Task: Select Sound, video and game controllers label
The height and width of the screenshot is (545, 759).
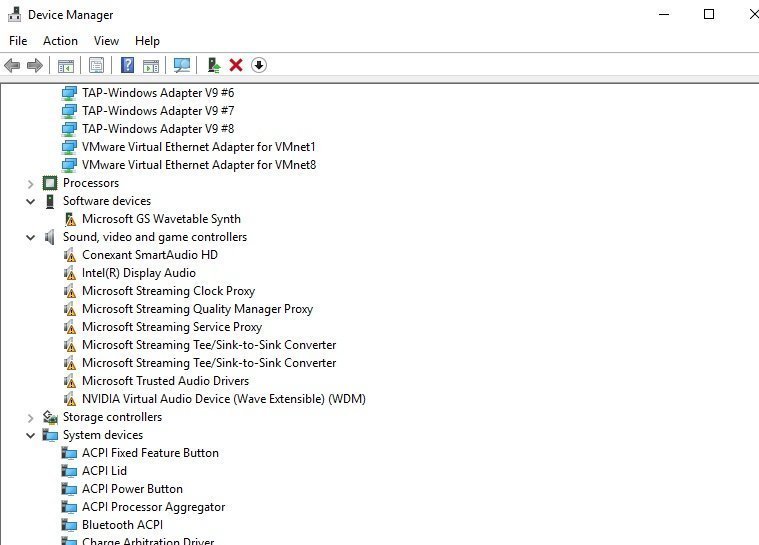Action: click(x=155, y=237)
